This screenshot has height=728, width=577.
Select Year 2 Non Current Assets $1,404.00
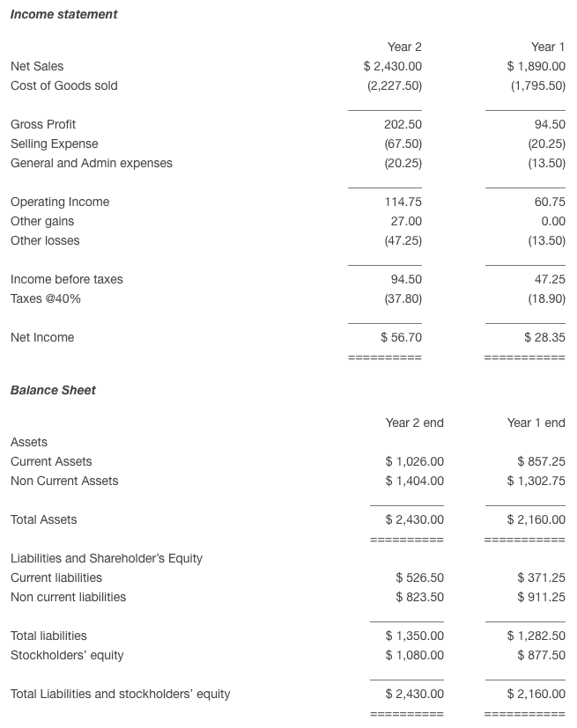414,481
